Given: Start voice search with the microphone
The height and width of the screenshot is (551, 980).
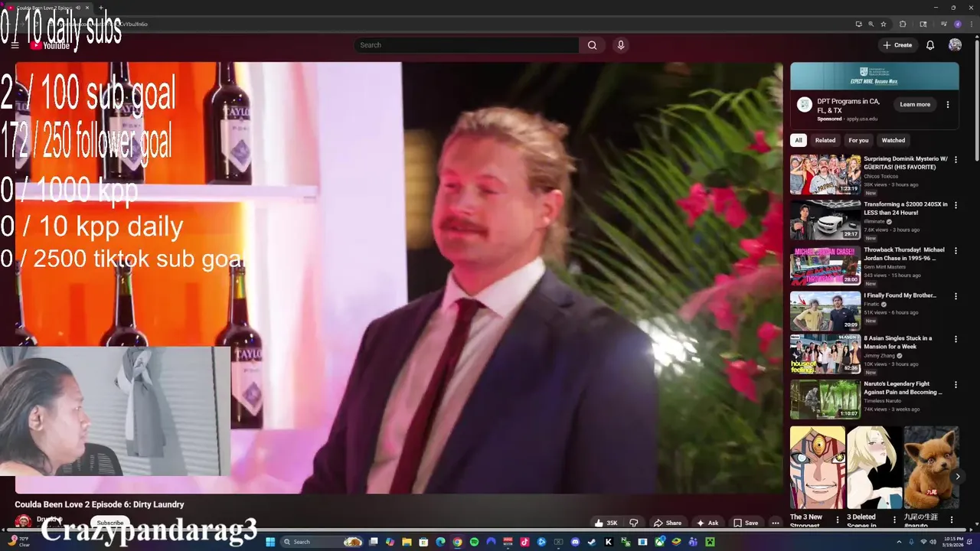Looking at the screenshot, I should [x=621, y=45].
